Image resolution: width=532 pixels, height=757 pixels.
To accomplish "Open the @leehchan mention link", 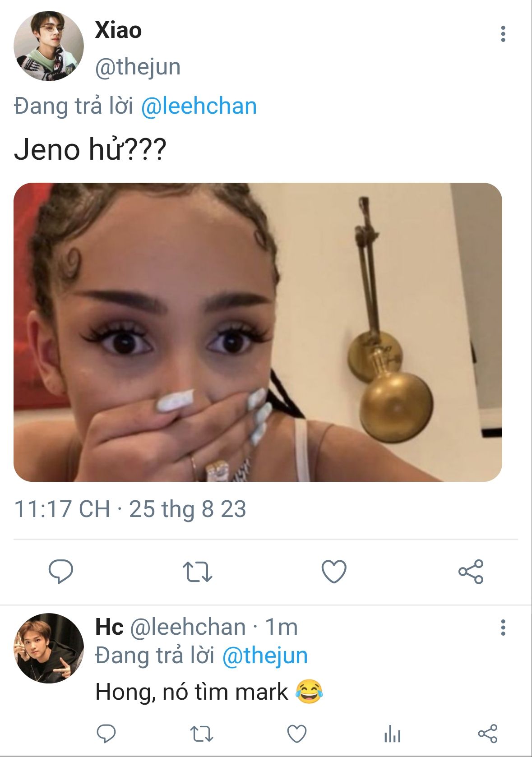I will pyautogui.click(x=199, y=106).
